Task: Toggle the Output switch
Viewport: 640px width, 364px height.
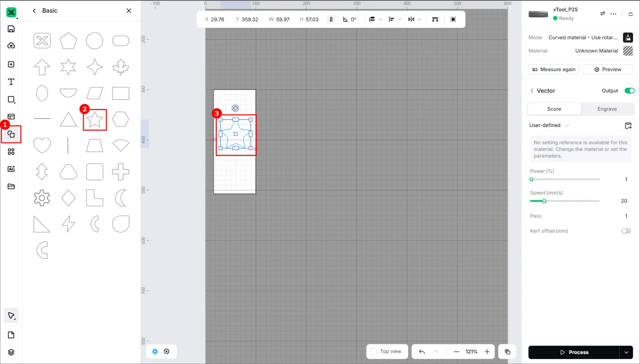Action: tap(629, 91)
